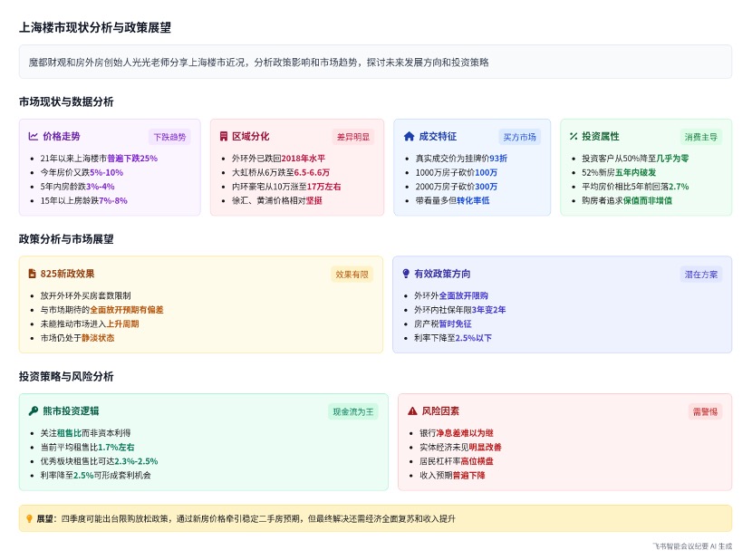Screen dimensions: 752x560
Task: Click the 需警惕 risk tag
Action: (x=704, y=411)
